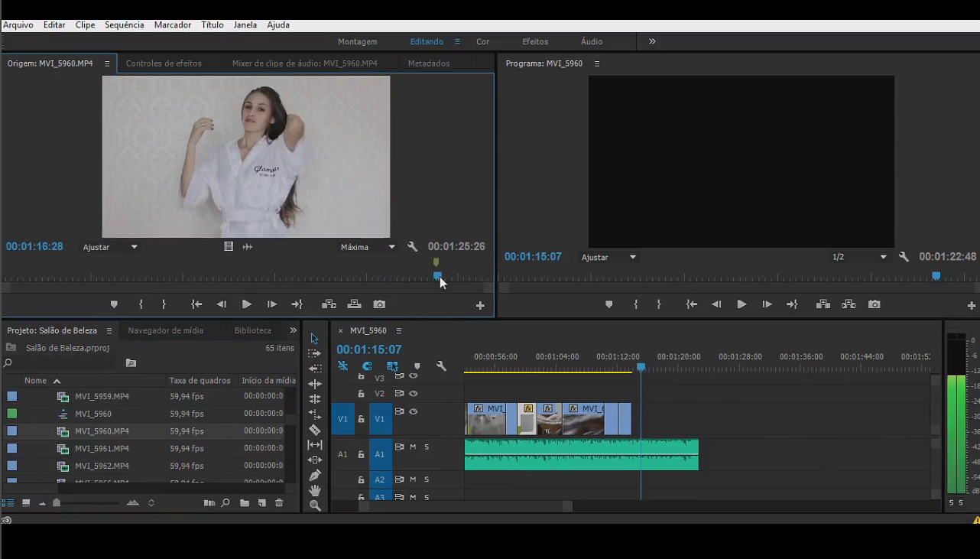The image size is (980, 559).
Task: Mute audio track A1
Action: click(x=413, y=447)
